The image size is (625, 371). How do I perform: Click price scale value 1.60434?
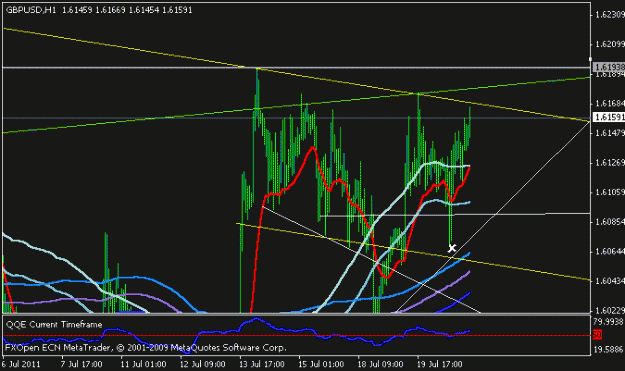click(609, 281)
